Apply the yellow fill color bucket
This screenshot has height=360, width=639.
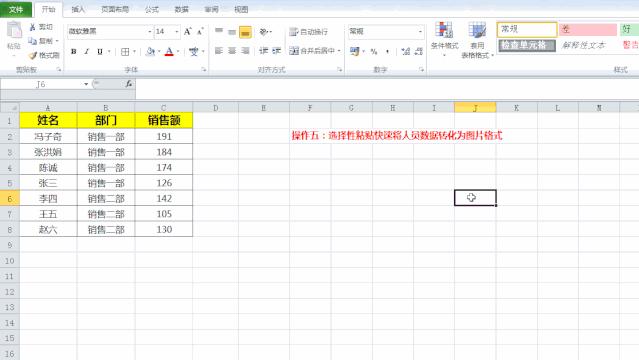[x=150, y=51]
